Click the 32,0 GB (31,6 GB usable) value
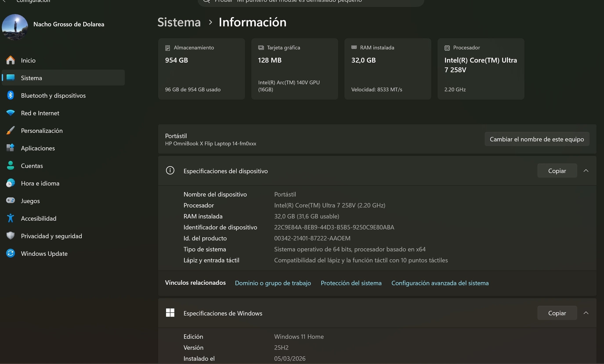Screen dimensions: 604x364 coord(307,216)
